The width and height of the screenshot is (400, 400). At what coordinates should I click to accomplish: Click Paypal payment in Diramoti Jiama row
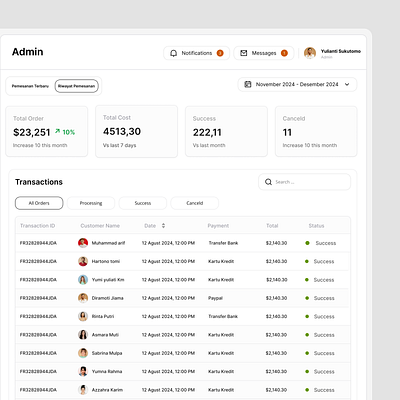click(x=215, y=298)
